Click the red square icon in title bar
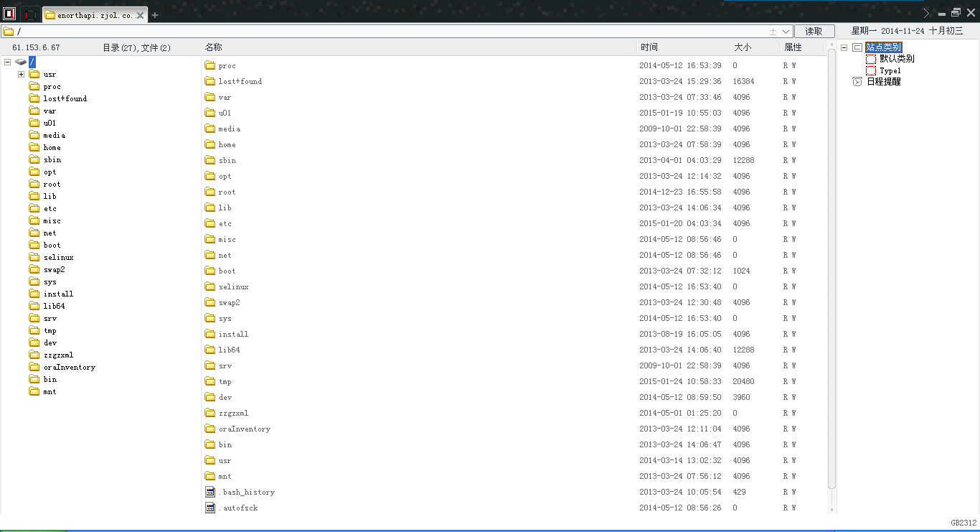This screenshot has height=532, width=980. [30, 14]
